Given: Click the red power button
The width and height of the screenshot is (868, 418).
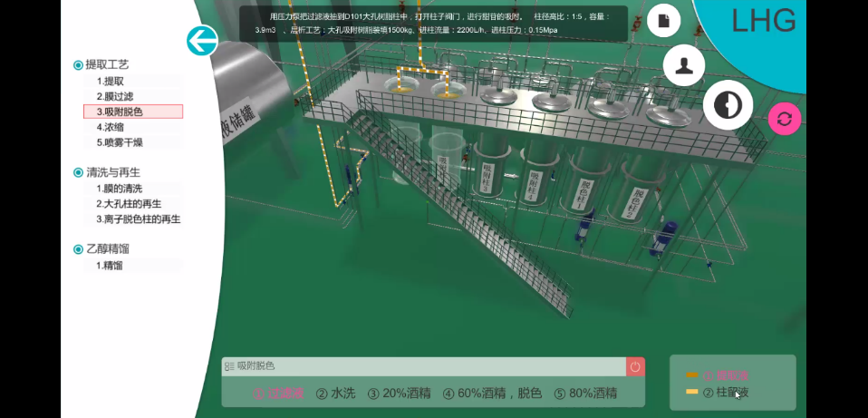Looking at the screenshot, I should (x=635, y=366).
